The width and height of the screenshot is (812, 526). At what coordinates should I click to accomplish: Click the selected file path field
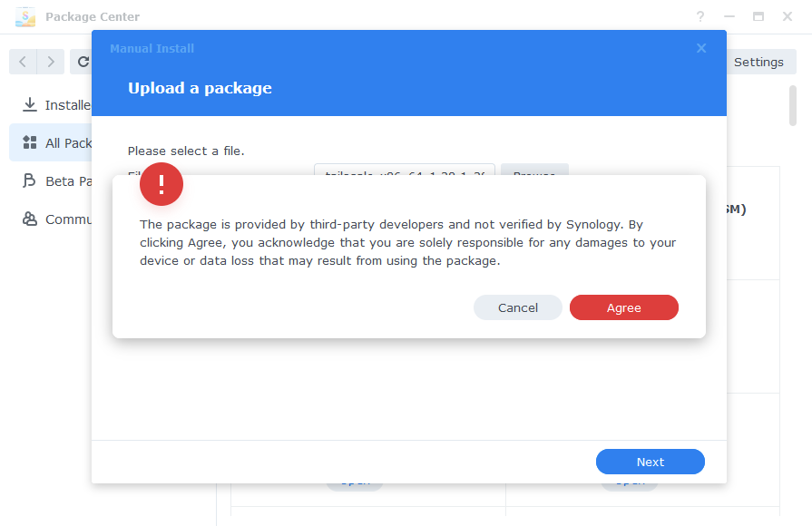point(405,170)
